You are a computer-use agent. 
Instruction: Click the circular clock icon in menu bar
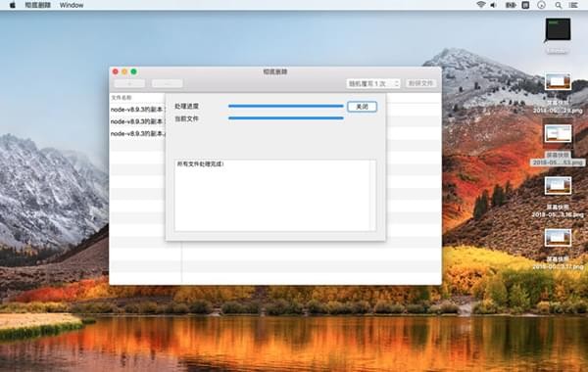coord(541,5)
